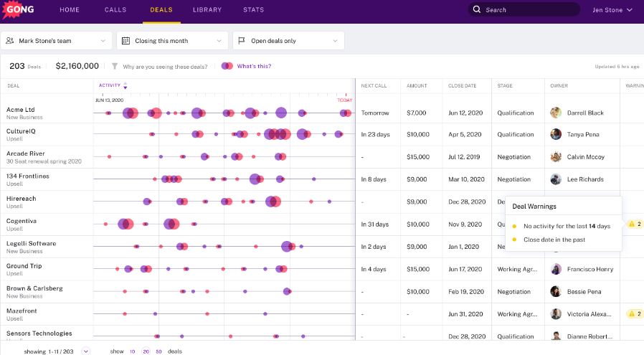Open the Cogentiva deal

(22, 221)
